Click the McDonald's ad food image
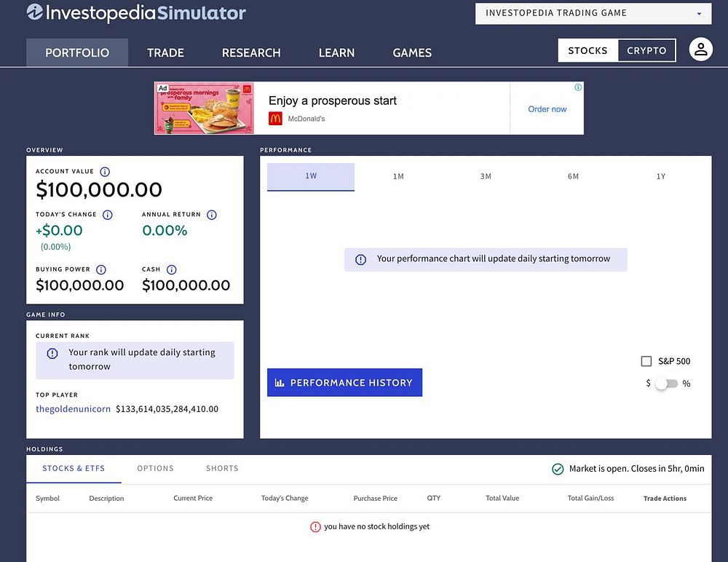Screen dimensions: 728x562 (x=205, y=108)
